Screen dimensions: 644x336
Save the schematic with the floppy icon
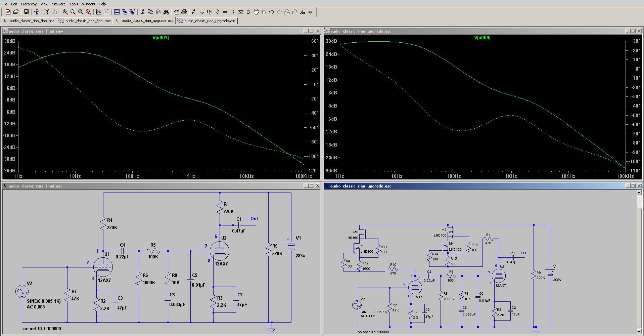click(x=26, y=12)
